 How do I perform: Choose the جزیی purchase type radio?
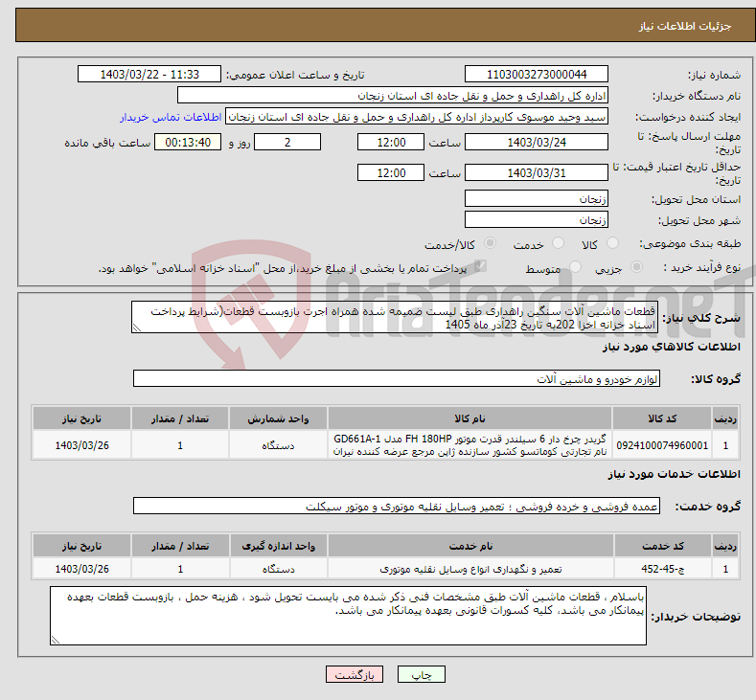(636, 267)
